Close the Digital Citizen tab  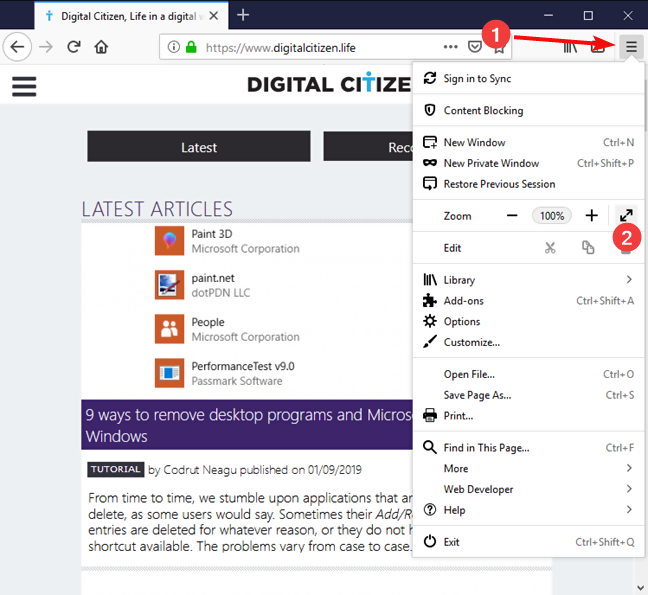tap(214, 16)
